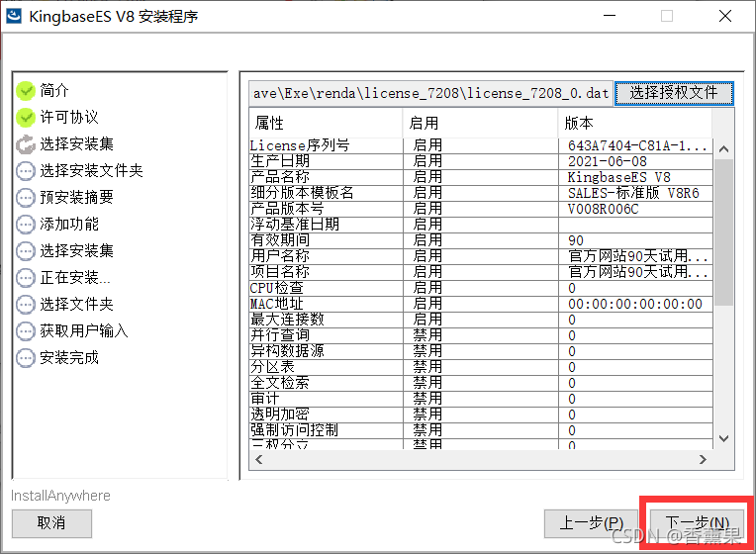The height and width of the screenshot is (554, 756).
Task: Close the KingbaseES installer window
Action: (725, 16)
